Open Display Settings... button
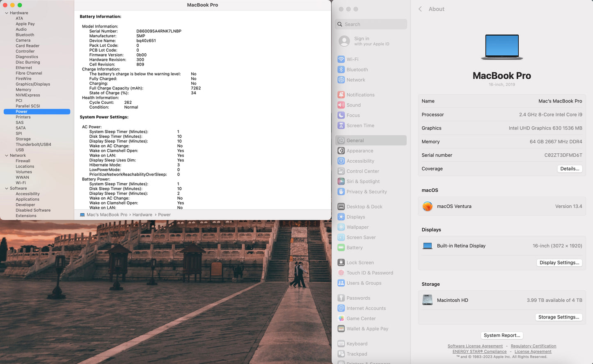The width and height of the screenshot is (593, 364). coord(559,263)
